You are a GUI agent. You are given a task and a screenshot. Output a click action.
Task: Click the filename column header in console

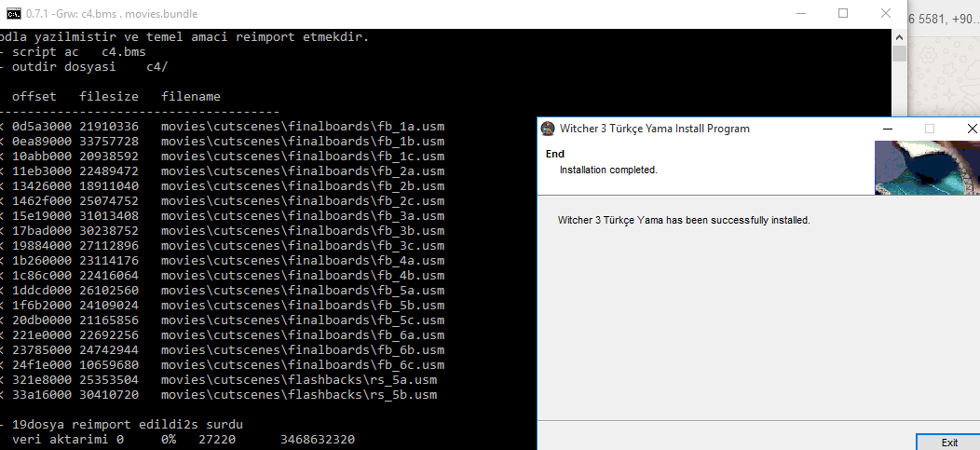click(191, 97)
